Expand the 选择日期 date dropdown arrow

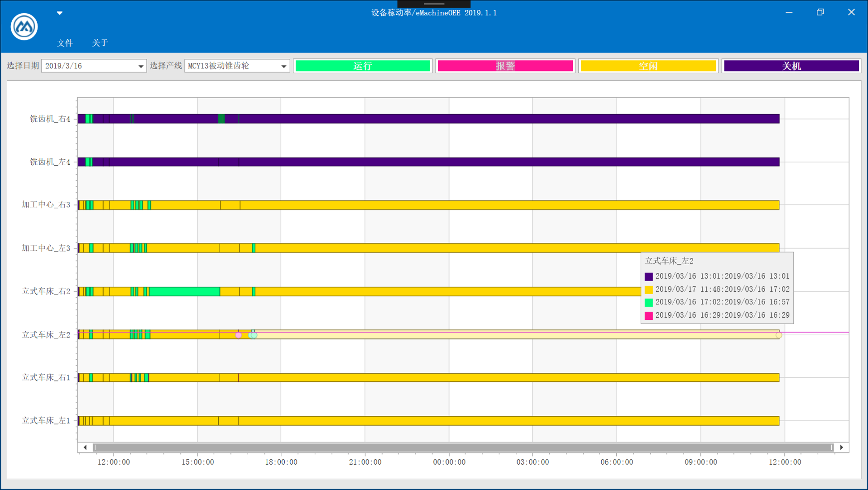click(141, 66)
